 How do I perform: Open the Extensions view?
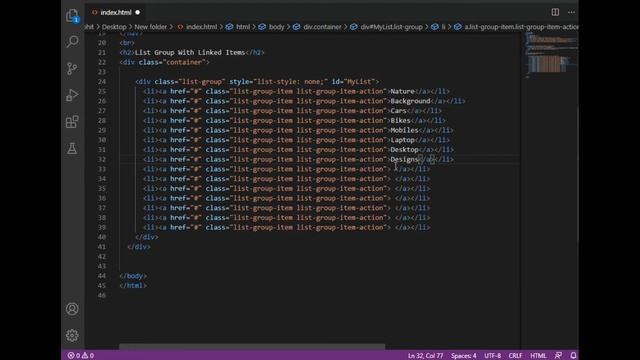[72, 122]
